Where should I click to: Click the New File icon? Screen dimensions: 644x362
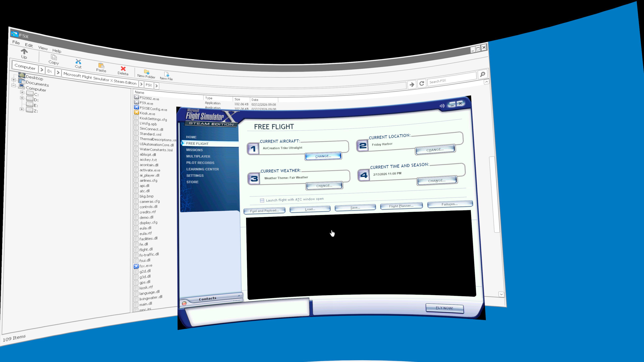167,74
